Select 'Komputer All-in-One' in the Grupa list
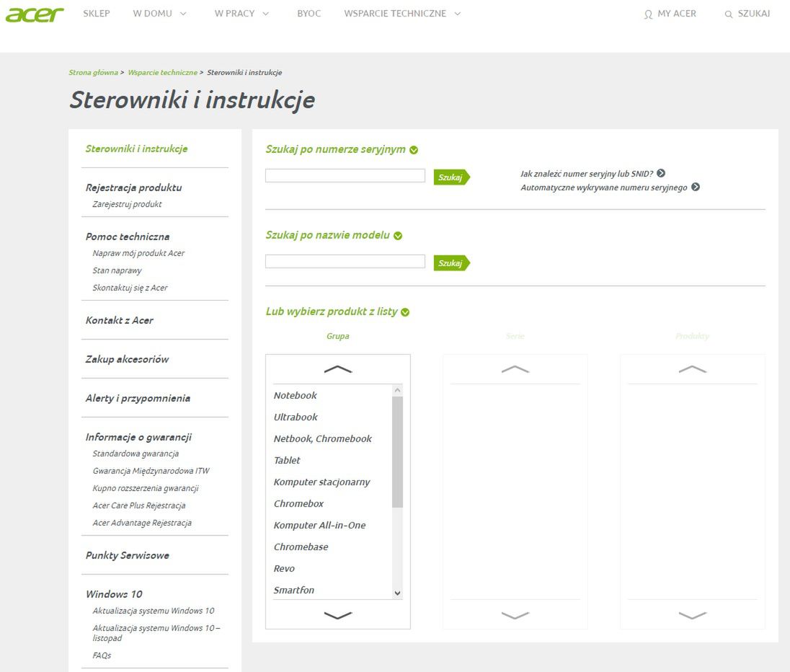This screenshot has width=790, height=672. pyautogui.click(x=319, y=526)
